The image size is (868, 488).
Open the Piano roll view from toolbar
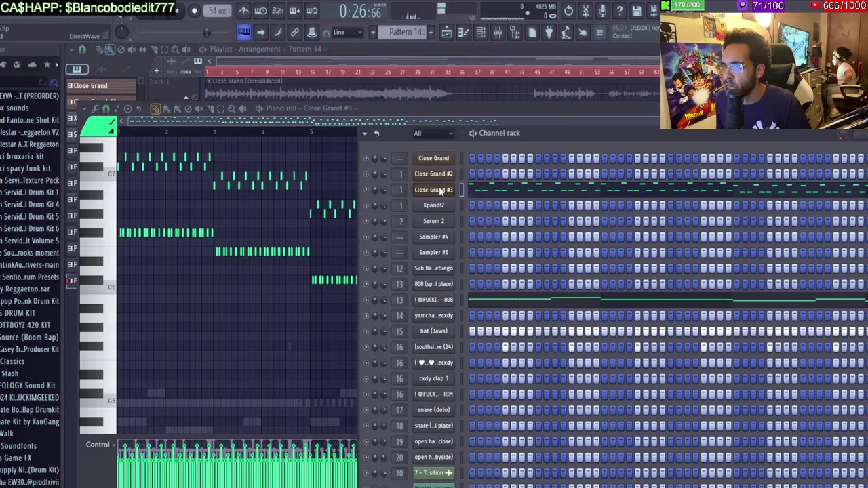point(464,32)
